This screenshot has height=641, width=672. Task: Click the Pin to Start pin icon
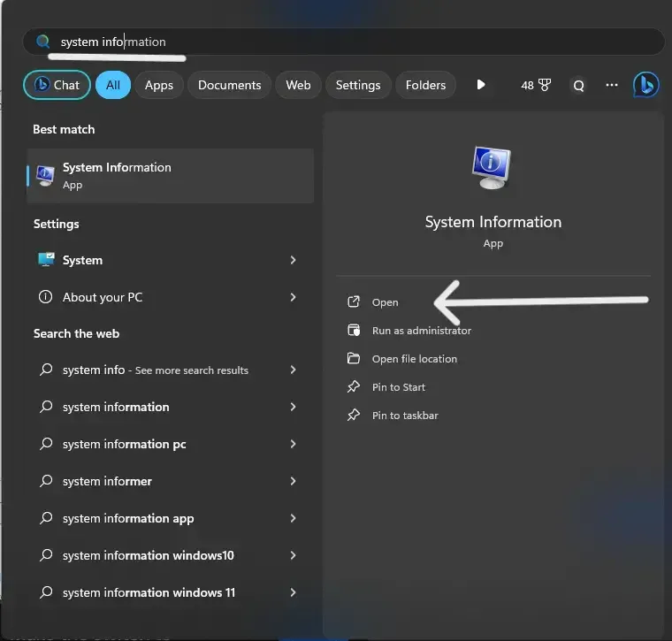[353, 386]
